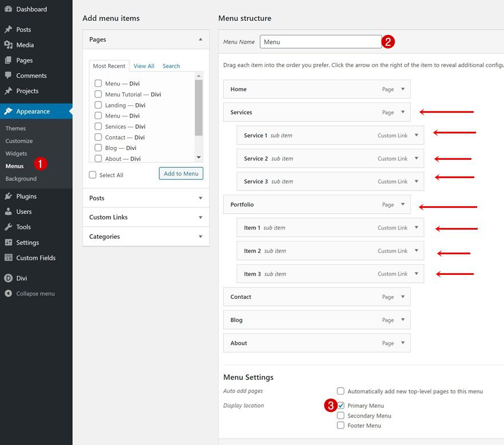Image resolution: width=504 pixels, height=445 pixels.
Task: Click the Divi theme icon in the sidebar
Action: point(7,278)
